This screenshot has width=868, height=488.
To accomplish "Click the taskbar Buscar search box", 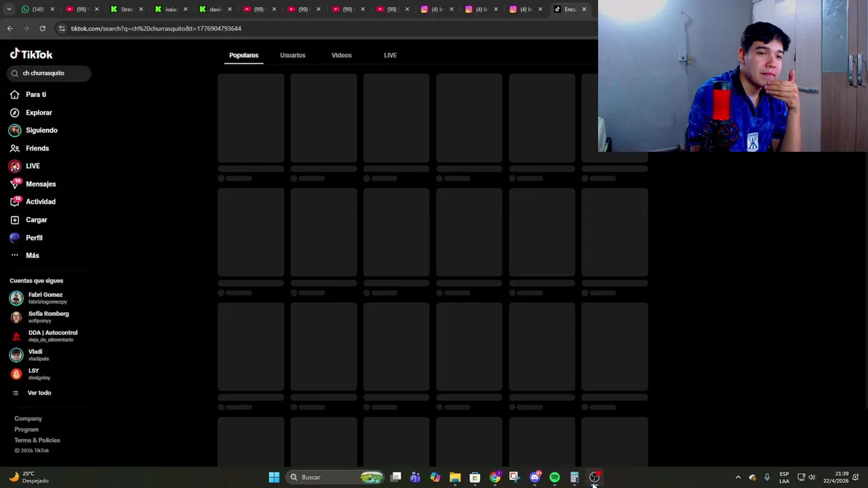I will coord(335,477).
